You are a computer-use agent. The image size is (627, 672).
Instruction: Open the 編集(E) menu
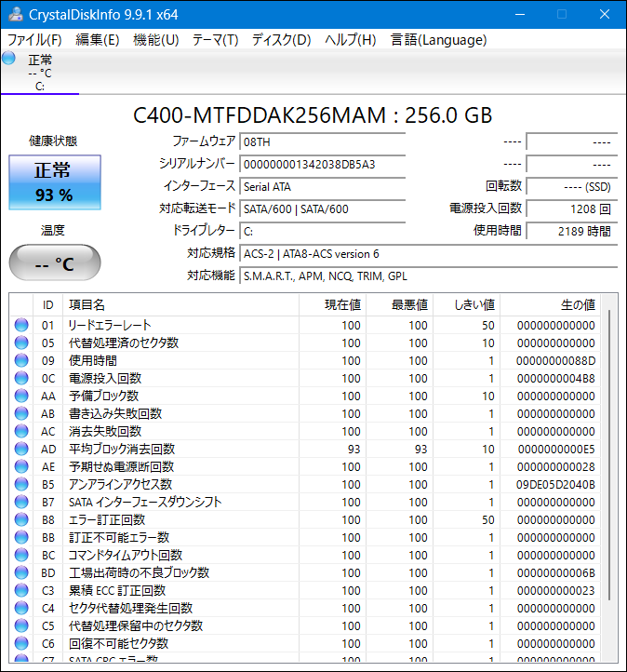coord(98,40)
